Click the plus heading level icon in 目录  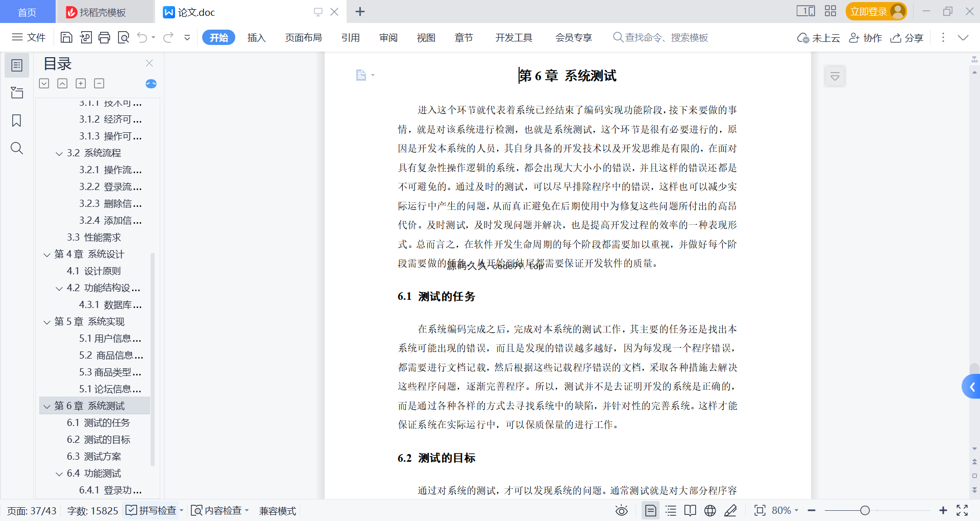click(81, 83)
